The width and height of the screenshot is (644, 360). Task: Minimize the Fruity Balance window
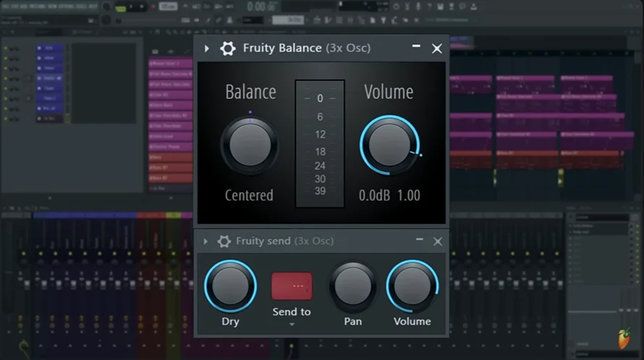click(x=416, y=46)
